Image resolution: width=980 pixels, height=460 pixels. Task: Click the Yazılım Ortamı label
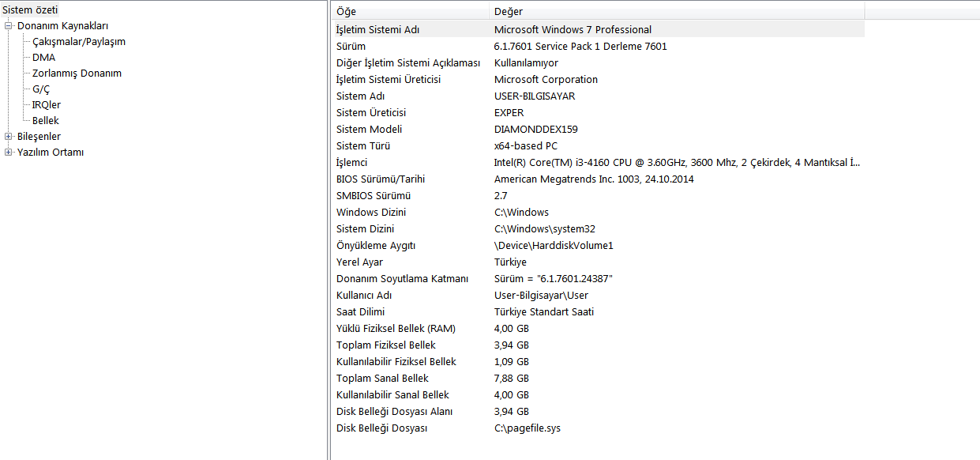(51, 153)
